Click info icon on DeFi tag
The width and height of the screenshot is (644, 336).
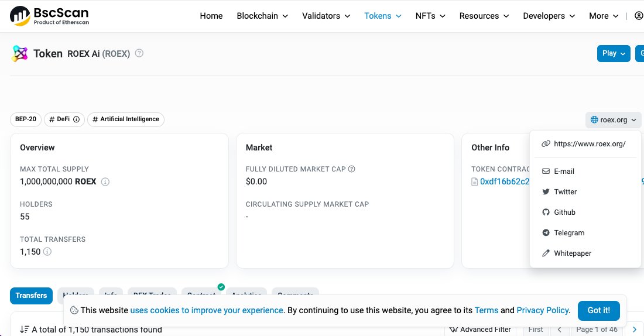[x=76, y=119]
